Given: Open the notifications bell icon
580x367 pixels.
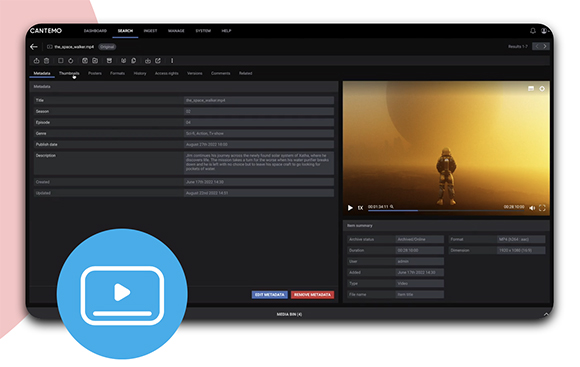Looking at the screenshot, I should coord(533,31).
